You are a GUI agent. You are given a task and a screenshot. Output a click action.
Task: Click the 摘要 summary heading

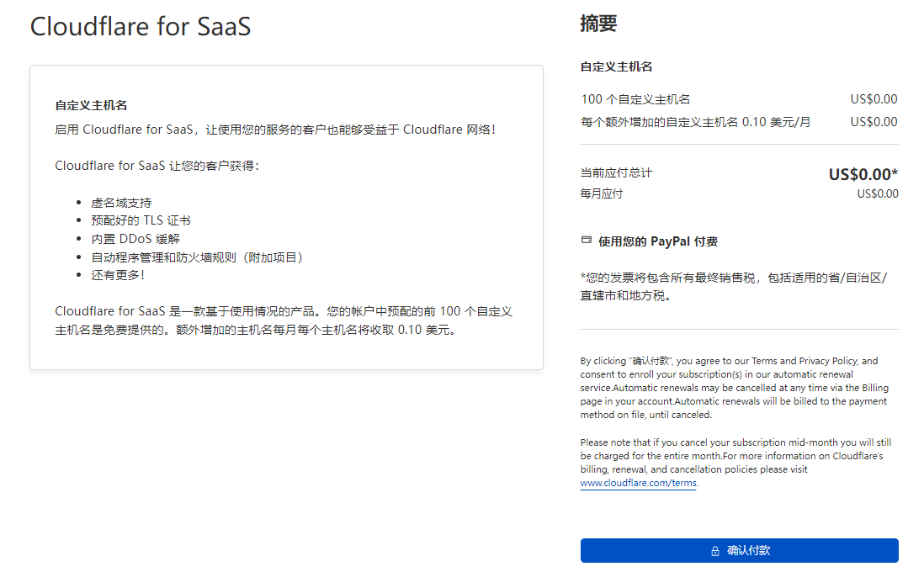597,23
